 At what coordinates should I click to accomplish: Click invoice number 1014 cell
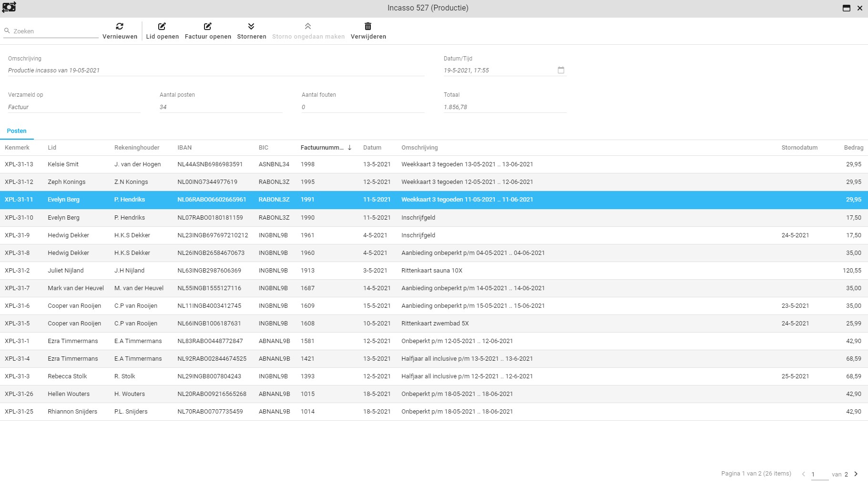307,412
